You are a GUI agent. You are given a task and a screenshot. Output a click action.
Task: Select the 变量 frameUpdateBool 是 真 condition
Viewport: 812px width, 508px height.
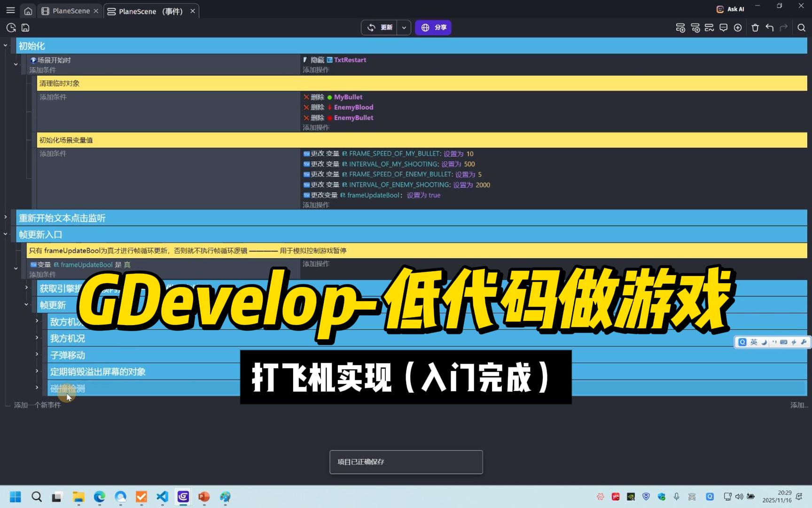[80, 265]
